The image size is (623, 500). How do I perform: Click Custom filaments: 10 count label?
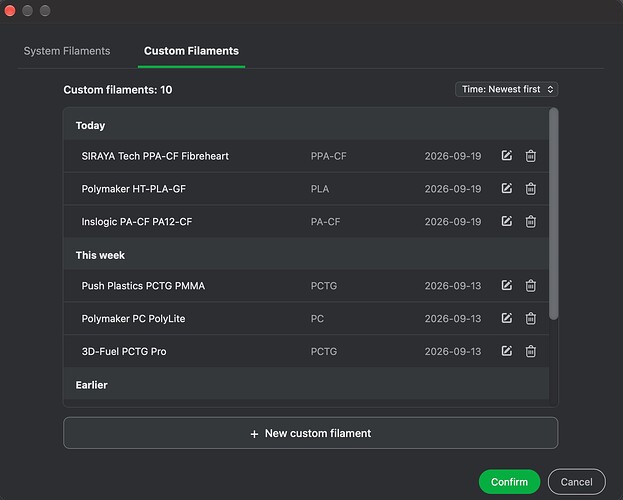[118, 90]
